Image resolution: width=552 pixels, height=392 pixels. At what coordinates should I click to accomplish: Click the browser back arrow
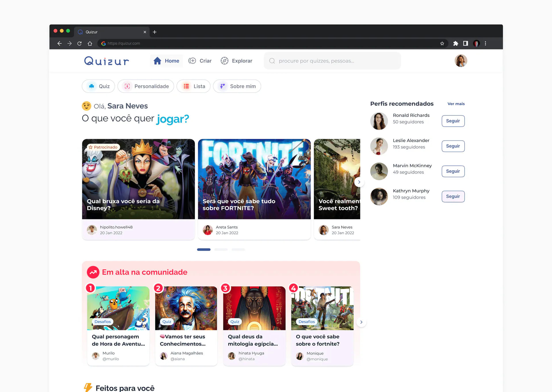tap(60, 43)
